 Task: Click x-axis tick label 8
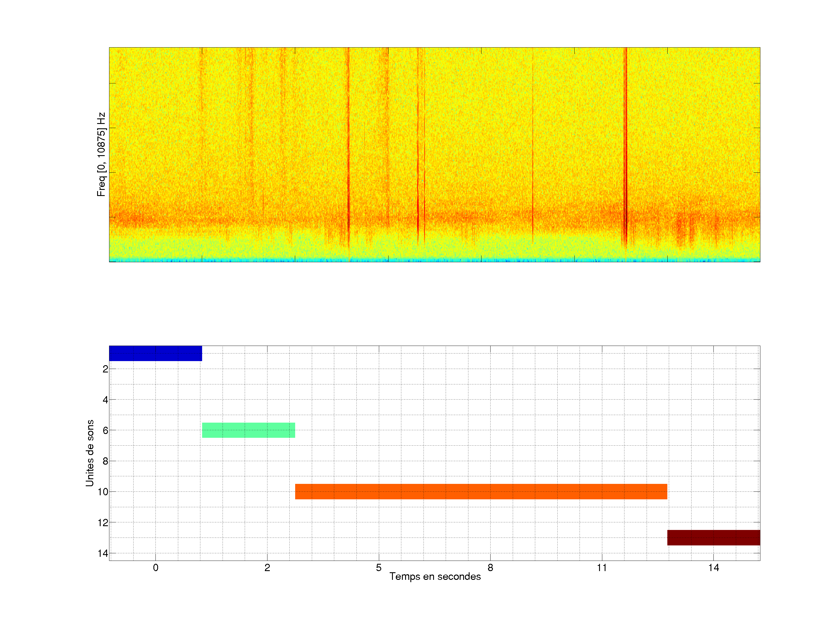pos(490,568)
